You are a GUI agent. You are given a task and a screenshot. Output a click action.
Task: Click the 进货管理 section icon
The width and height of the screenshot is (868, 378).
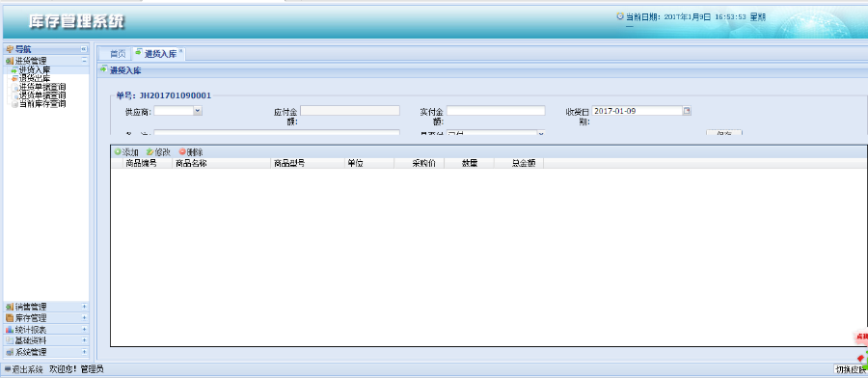tap(10, 61)
